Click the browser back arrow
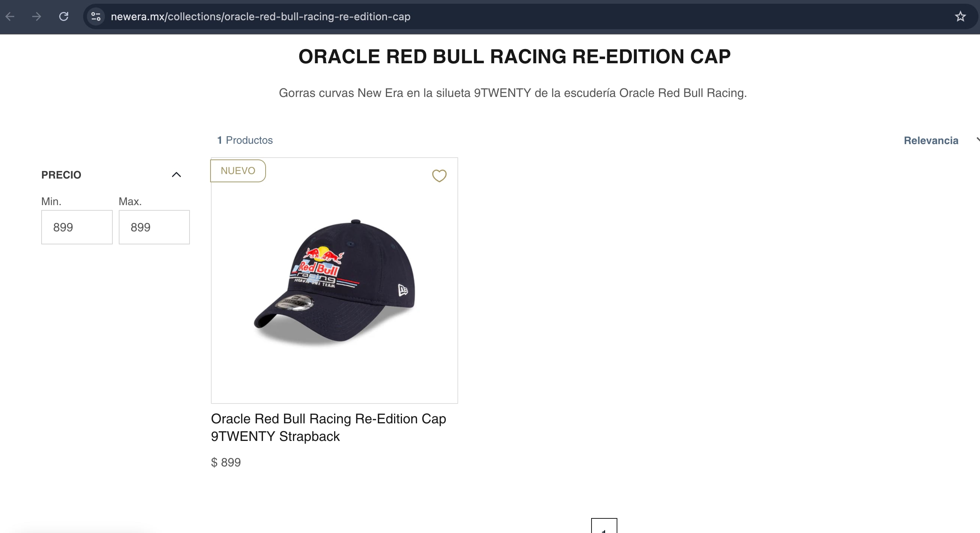 pos(10,17)
